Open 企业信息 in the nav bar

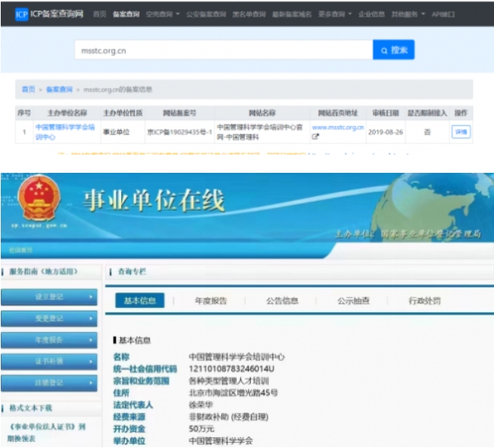pyautogui.click(x=371, y=14)
